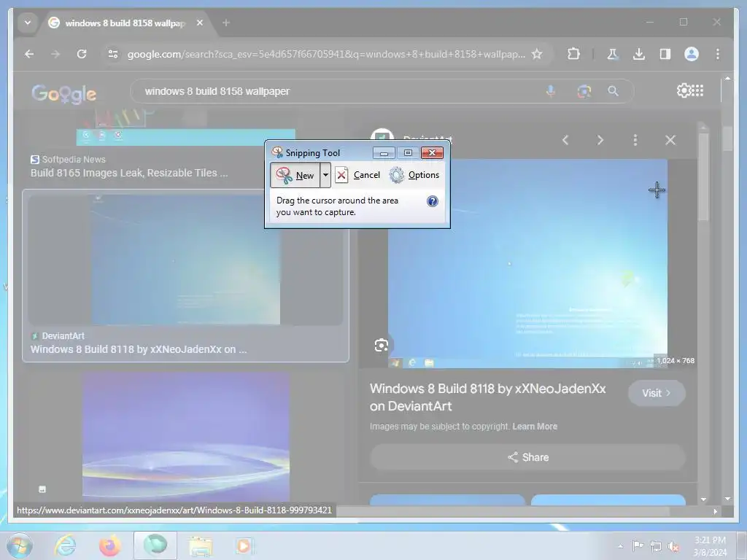The height and width of the screenshot is (560, 747).
Task: Click the Google logo
Action: tap(64, 93)
